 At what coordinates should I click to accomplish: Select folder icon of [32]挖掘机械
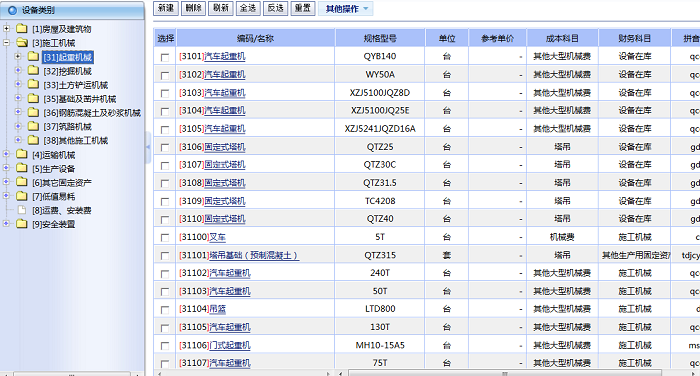pyautogui.click(x=33, y=71)
